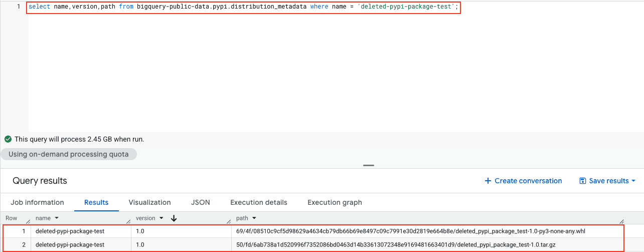Image resolution: width=644 pixels, height=252 pixels.
Task: Open the Visualization tab
Action: [x=149, y=202]
